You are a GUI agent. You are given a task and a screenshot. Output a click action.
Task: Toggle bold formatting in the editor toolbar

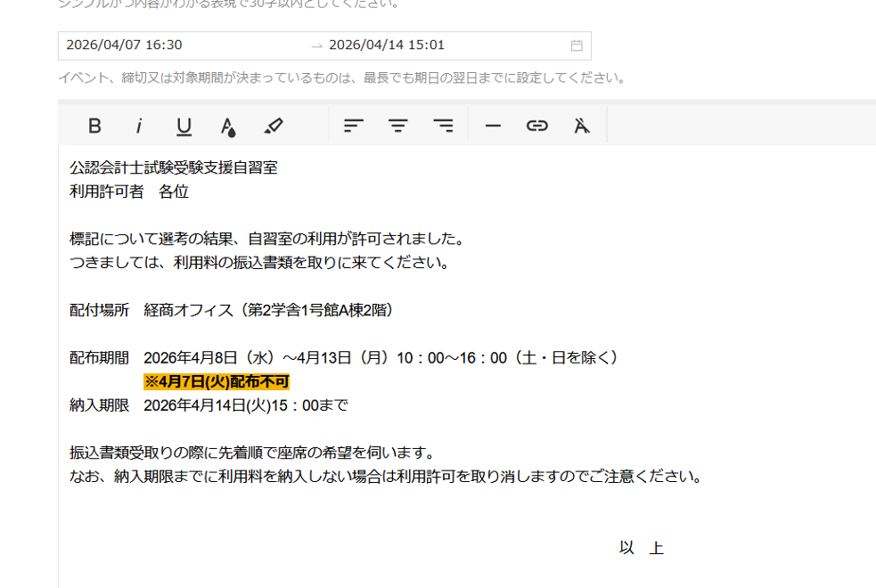(94, 126)
